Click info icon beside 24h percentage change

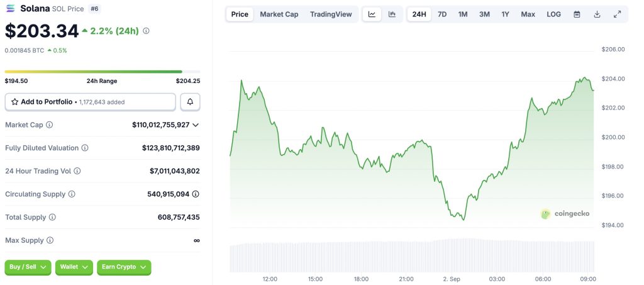coord(147,30)
